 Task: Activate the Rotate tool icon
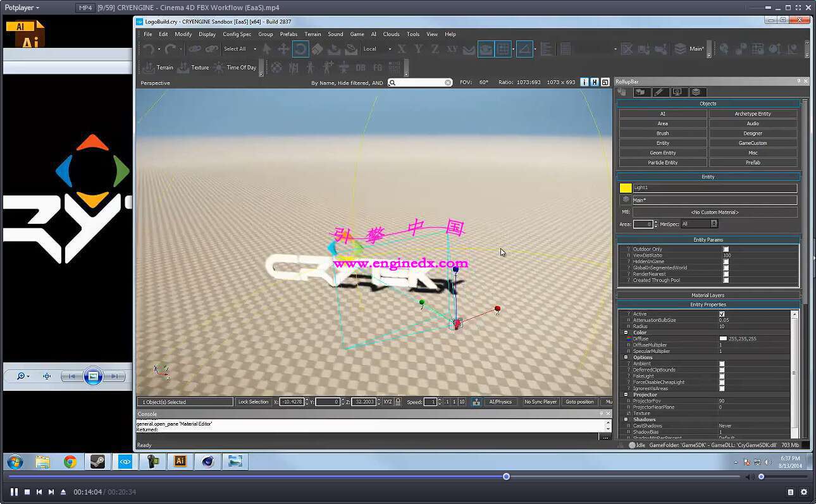pos(300,49)
